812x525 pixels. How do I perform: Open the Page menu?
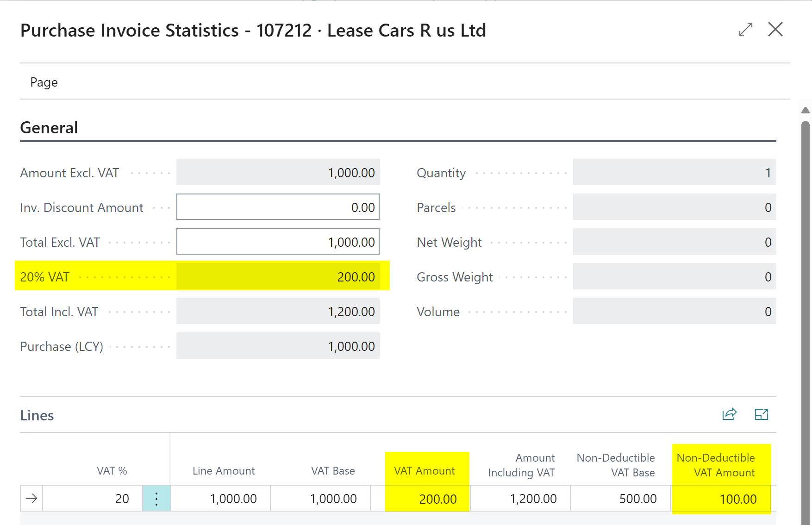point(44,82)
